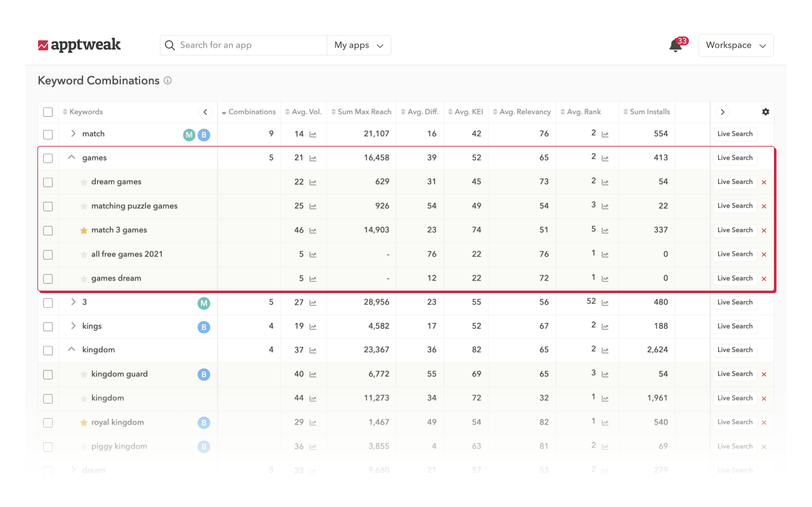
Task: Click Live Search for 'games dream'
Action: pyautogui.click(x=735, y=279)
